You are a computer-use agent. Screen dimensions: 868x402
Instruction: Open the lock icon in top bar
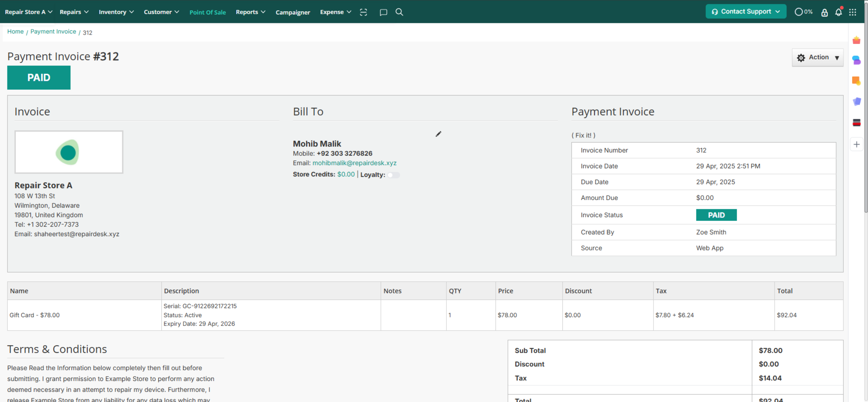pos(824,12)
